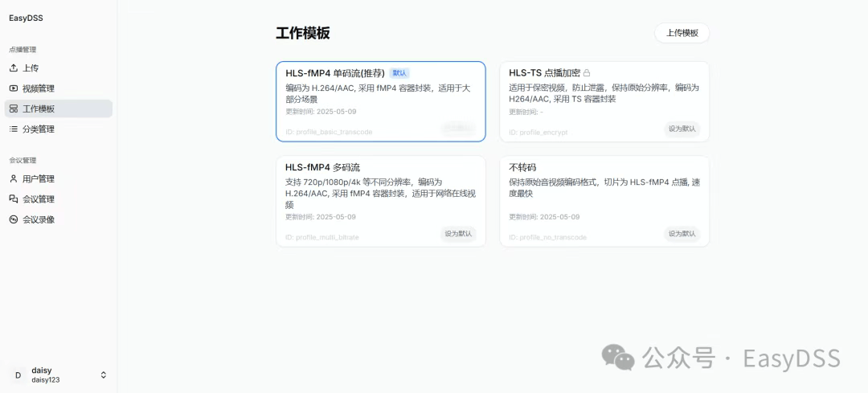Select the HLS-fMP4 单码流(推荐) template card
The image size is (868, 393).
[380, 101]
